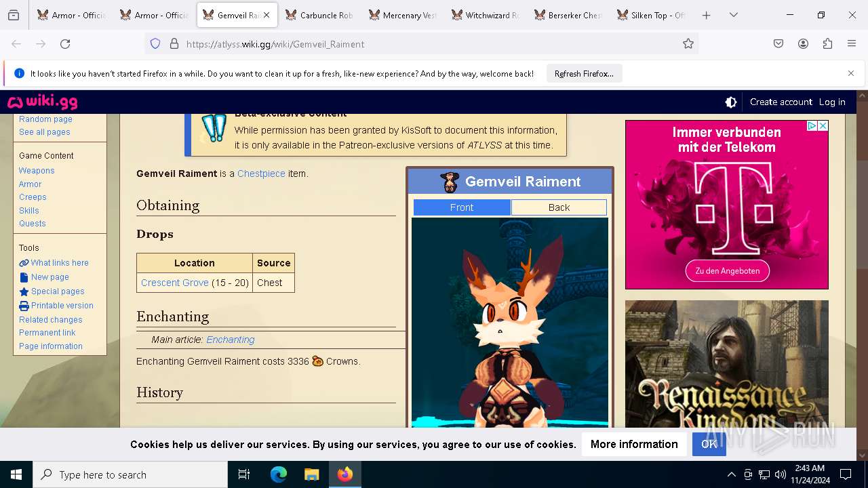Switch to Witchwizard Robe tab

point(485,15)
